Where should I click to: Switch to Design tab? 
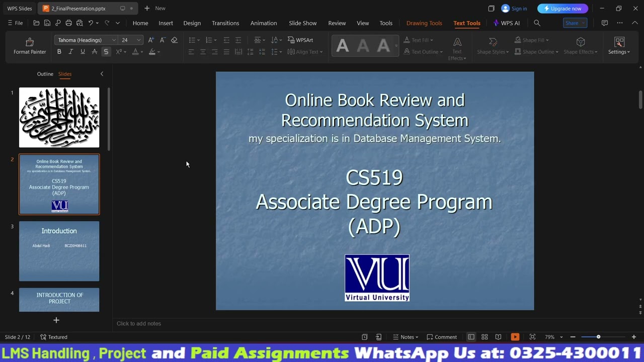pyautogui.click(x=192, y=23)
